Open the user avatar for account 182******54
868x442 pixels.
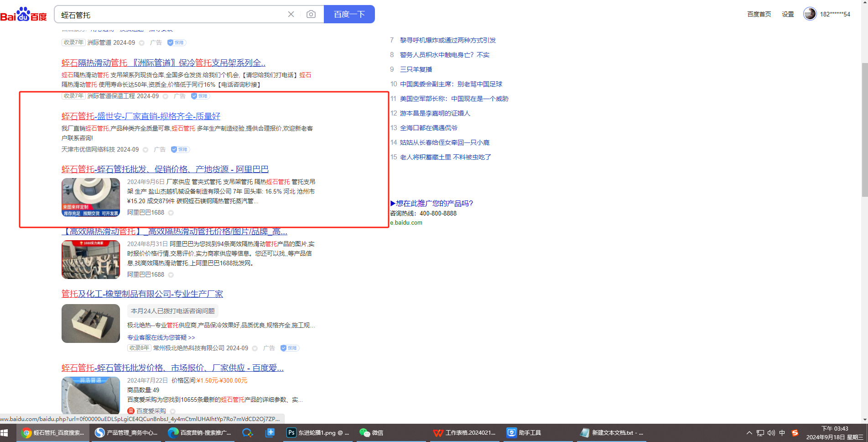click(x=810, y=14)
